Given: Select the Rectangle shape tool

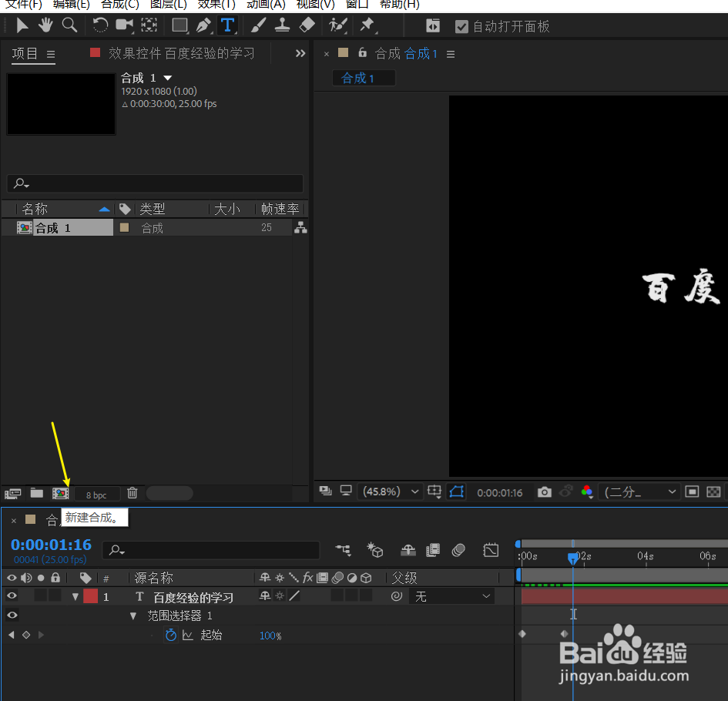Looking at the screenshot, I should [179, 25].
